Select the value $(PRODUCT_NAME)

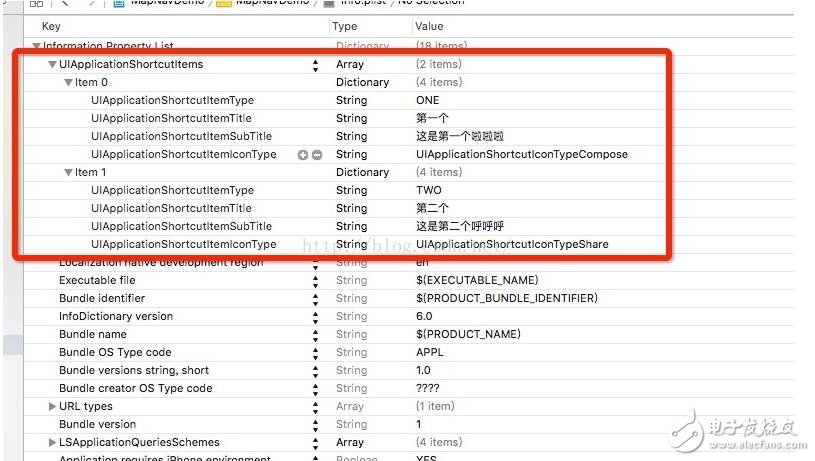(x=468, y=334)
